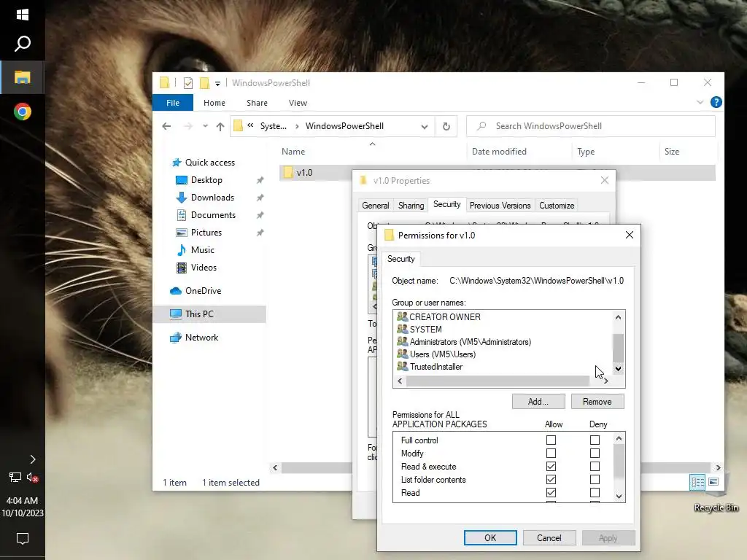The height and width of the screenshot is (560, 747).
Task: Open the Share ribbon tab
Action: tap(258, 103)
